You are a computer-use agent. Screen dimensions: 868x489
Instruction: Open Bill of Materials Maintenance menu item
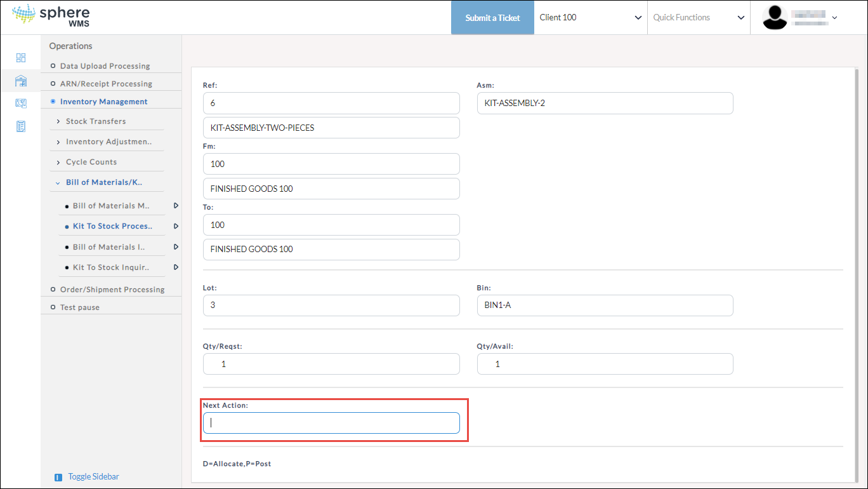[x=111, y=206]
